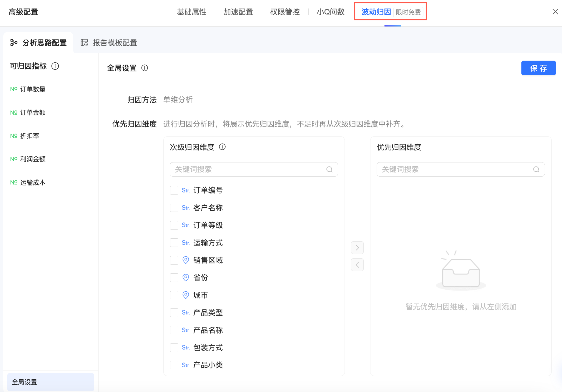This screenshot has height=392, width=562.
Task: Close the 高级配置 dialog
Action: point(555,12)
